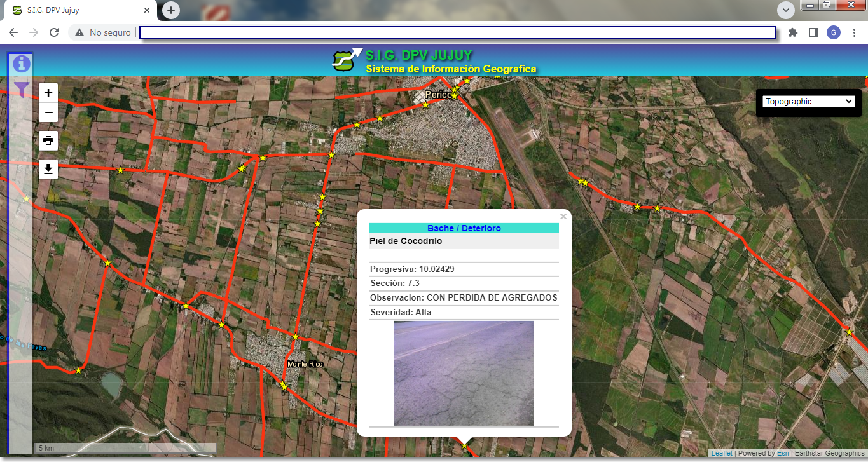Zoom out of the map
The height and width of the screenshot is (462, 868).
pos(48,113)
